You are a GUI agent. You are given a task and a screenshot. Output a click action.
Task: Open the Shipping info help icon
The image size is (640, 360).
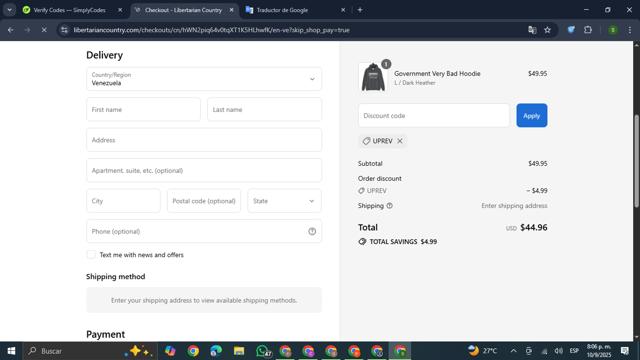click(389, 206)
